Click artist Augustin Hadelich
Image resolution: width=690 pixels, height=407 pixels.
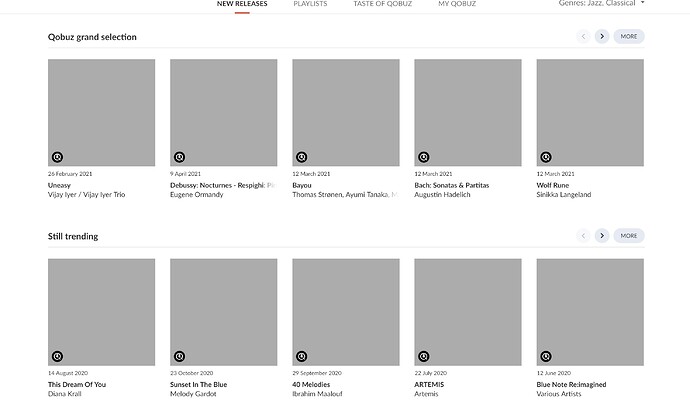[442, 194]
